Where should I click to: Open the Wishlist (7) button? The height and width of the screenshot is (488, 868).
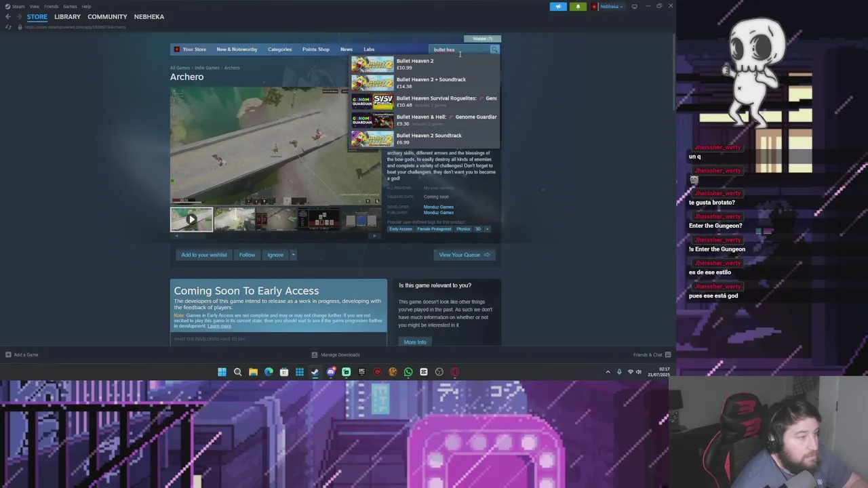pos(482,39)
